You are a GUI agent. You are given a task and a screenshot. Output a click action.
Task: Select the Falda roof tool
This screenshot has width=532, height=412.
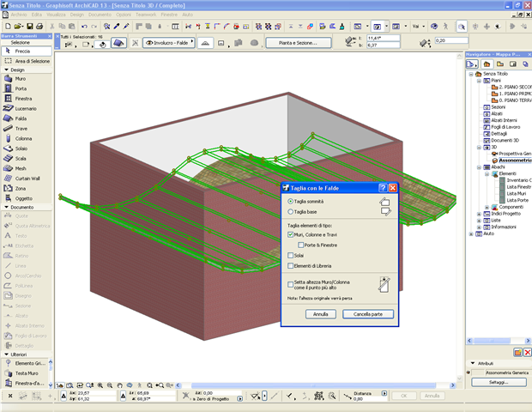(21, 118)
